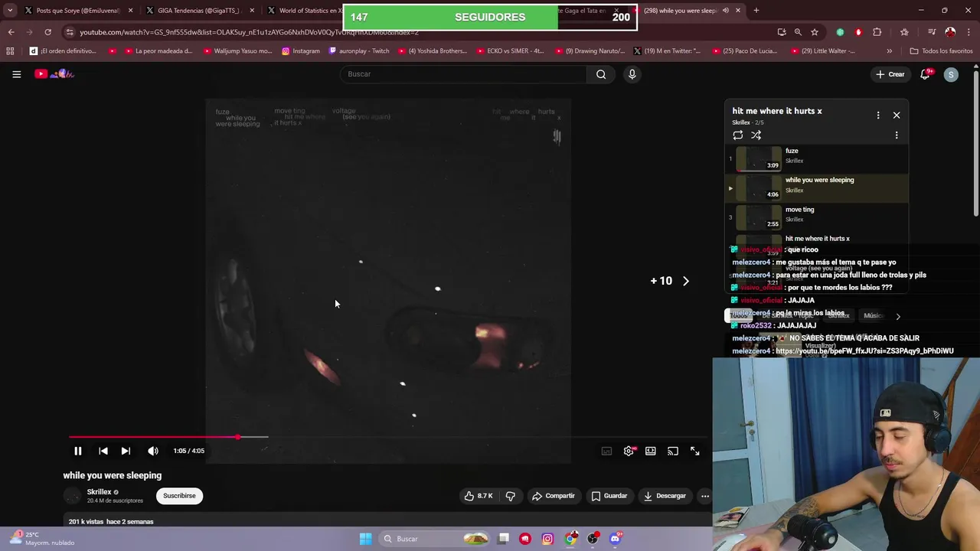Subscribe to Skrillex with Suscribirse
The width and height of the screenshot is (980, 551).
[x=179, y=496]
